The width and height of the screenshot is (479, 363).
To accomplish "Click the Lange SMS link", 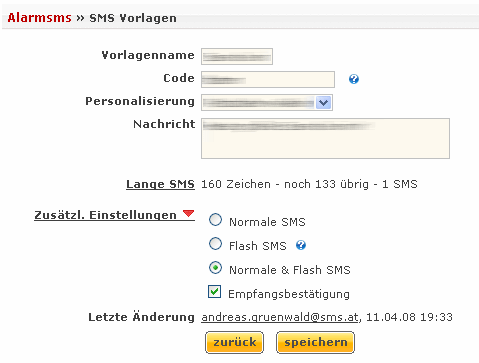I will click(160, 184).
